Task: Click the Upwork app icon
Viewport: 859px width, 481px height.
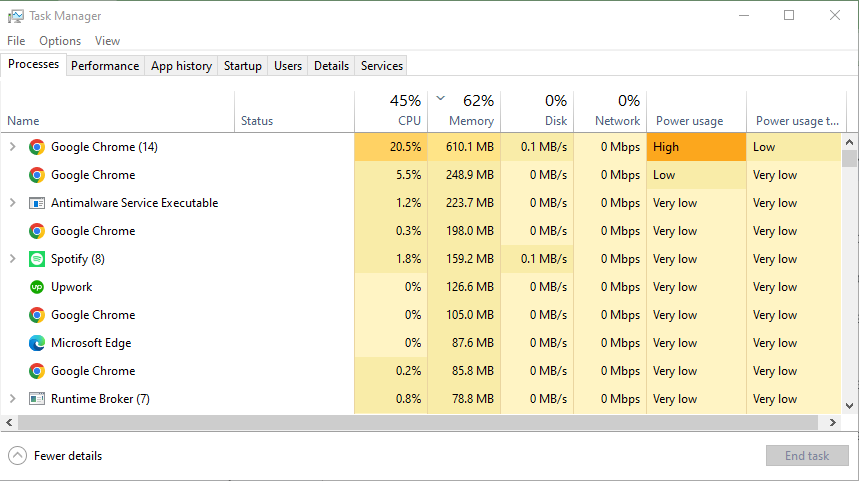Action: tap(37, 287)
